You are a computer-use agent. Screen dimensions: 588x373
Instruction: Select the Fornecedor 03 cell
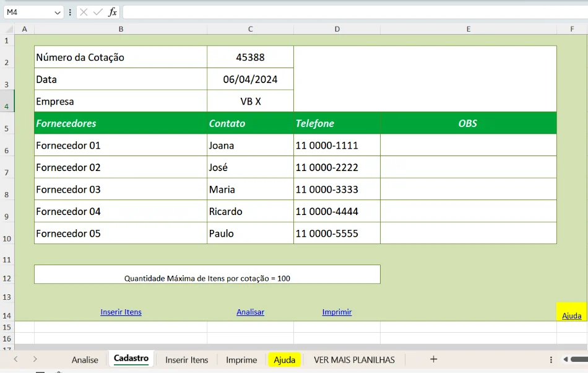pos(121,189)
